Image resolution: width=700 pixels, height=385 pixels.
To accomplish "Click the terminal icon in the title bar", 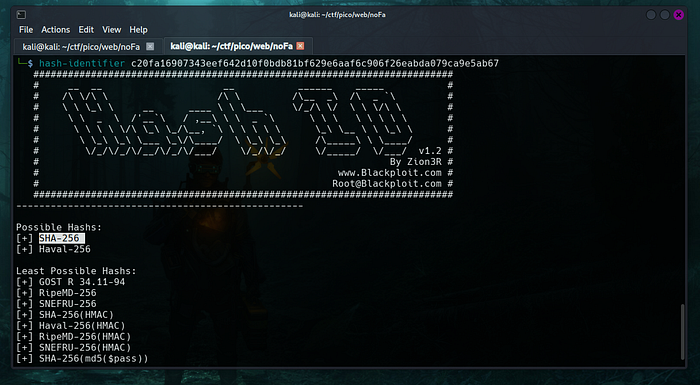I will click(21, 15).
